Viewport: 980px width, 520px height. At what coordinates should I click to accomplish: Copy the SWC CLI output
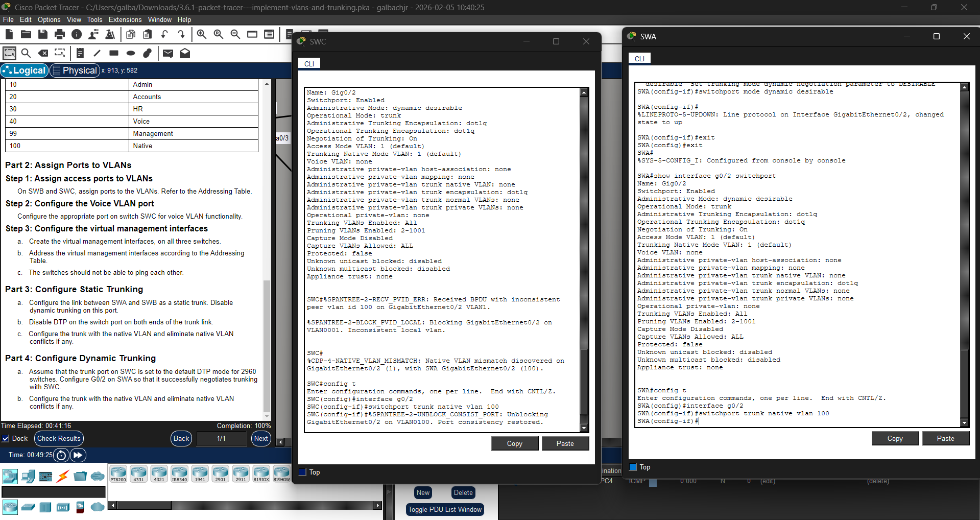point(515,443)
